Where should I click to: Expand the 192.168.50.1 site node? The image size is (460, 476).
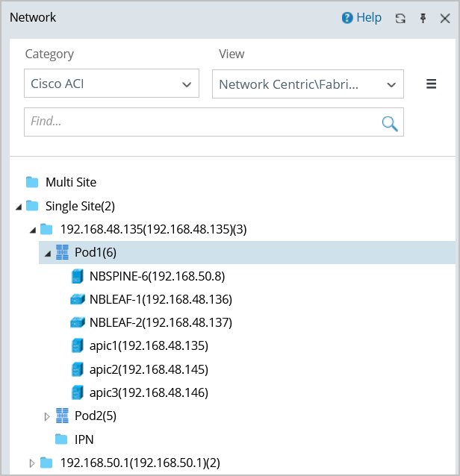click(x=32, y=463)
